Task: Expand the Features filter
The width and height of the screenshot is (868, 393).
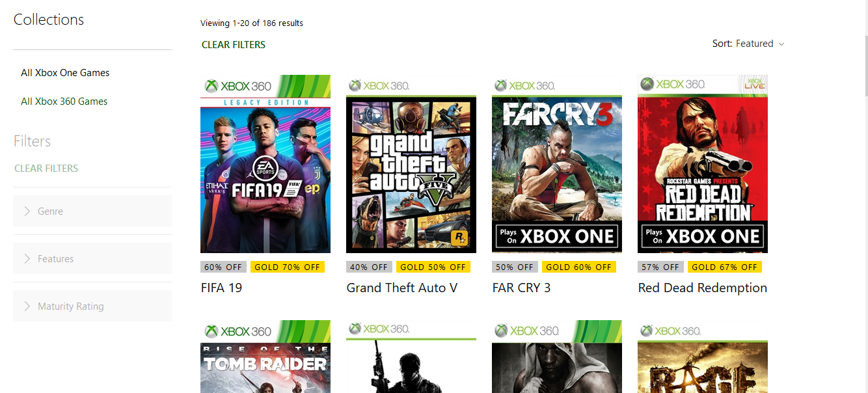Action: [x=92, y=258]
